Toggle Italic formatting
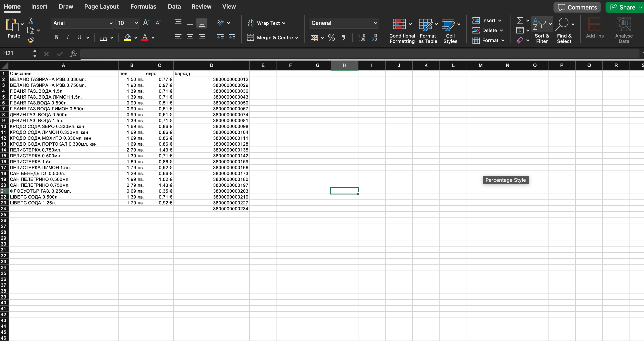This screenshot has width=644, height=341. click(x=68, y=38)
